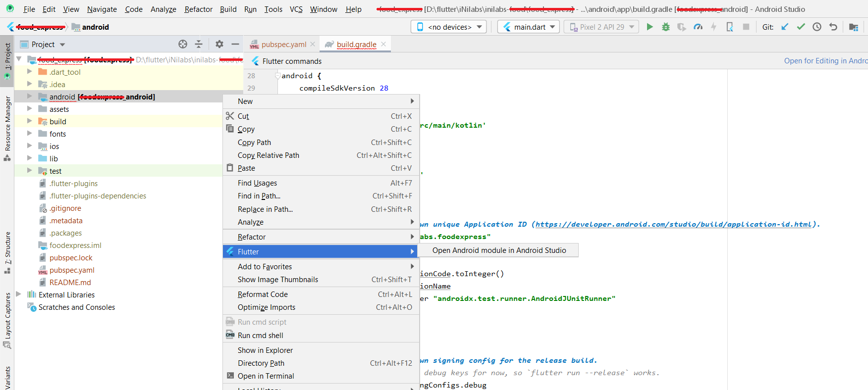Click attach debugger to Android process icon
868x390 pixels.
730,27
